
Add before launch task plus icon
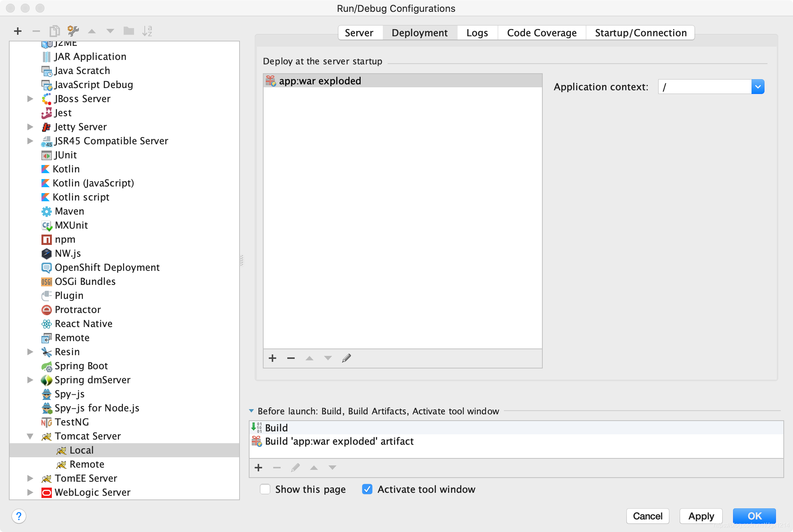tap(258, 468)
